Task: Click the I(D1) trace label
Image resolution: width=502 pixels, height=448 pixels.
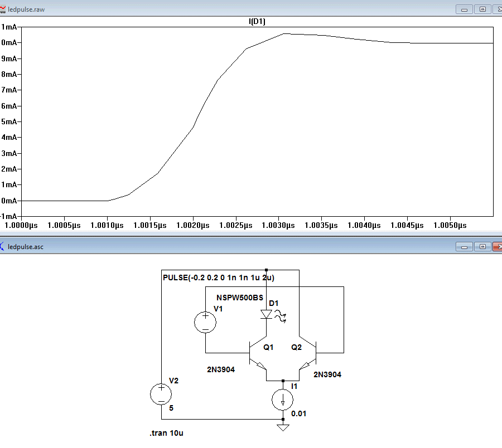Action: click(257, 21)
